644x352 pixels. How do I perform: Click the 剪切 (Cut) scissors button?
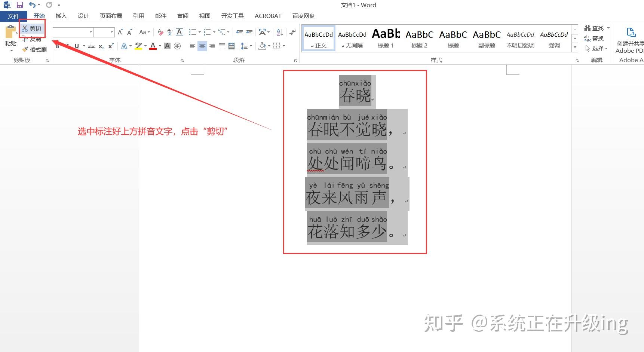(x=31, y=28)
